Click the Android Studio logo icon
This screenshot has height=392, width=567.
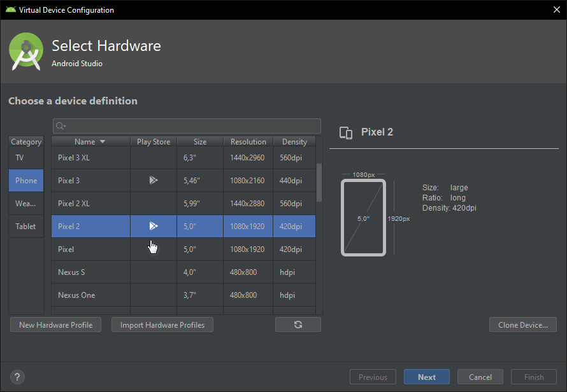(26, 52)
